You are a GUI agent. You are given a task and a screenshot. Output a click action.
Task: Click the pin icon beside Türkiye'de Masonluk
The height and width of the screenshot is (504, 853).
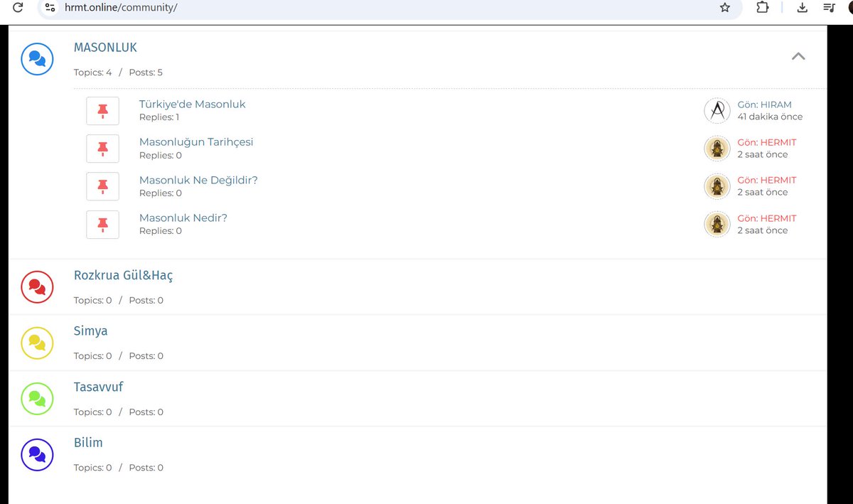102,111
